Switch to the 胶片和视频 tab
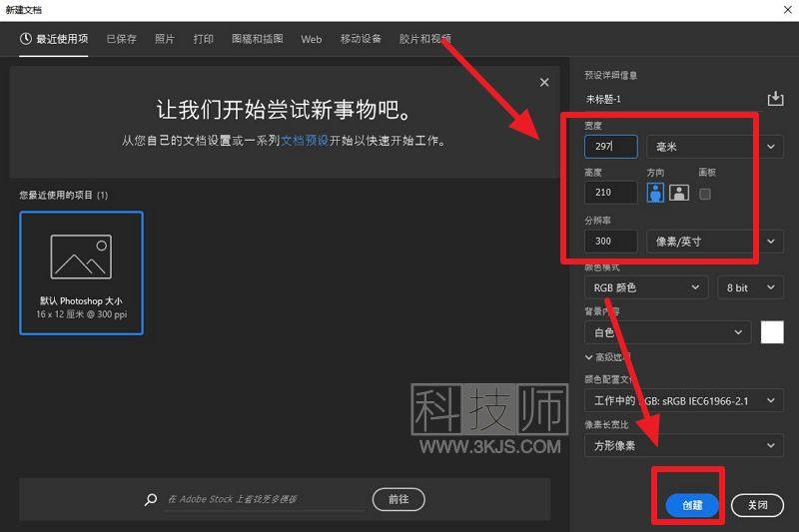This screenshot has width=799, height=532. (425, 39)
